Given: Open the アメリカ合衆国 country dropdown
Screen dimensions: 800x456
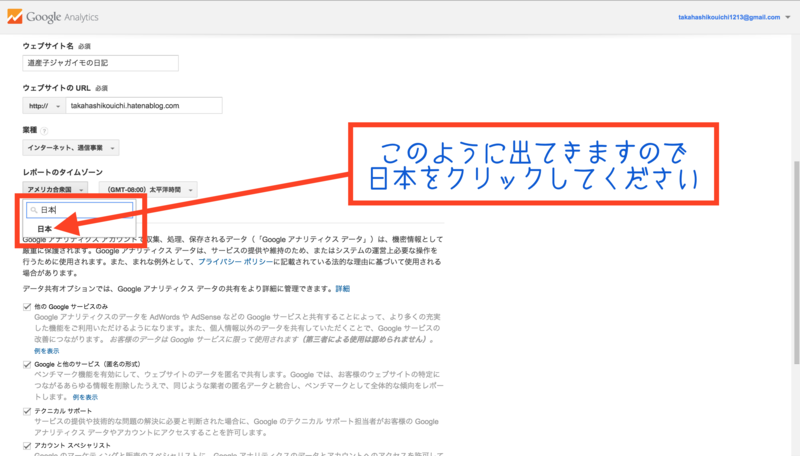Looking at the screenshot, I should 55,189.
